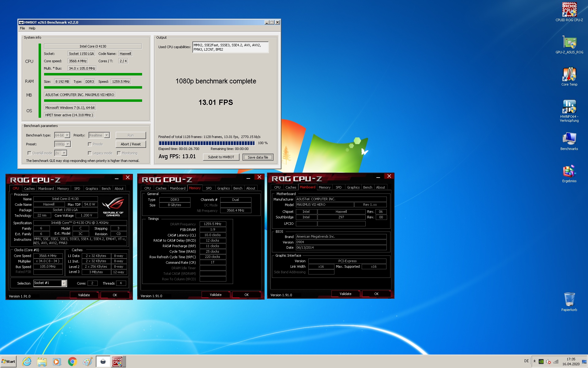Switch to Bench tab in CPU window
The width and height of the screenshot is (588, 368).
tap(106, 189)
